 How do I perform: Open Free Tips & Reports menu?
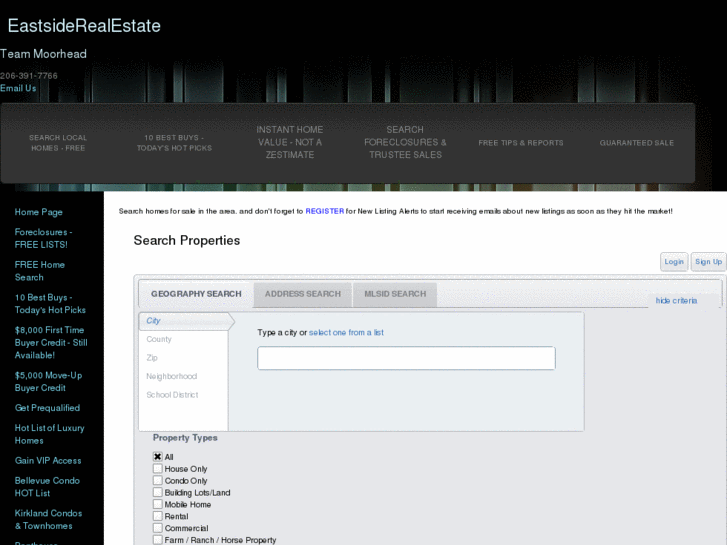521,143
